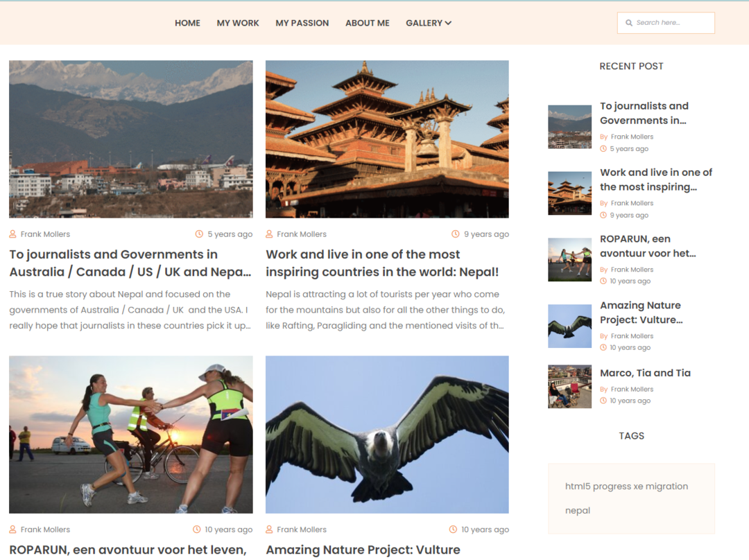Image resolution: width=749 pixels, height=560 pixels.
Task: Click the search magnifier icon
Action: (628, 23)
